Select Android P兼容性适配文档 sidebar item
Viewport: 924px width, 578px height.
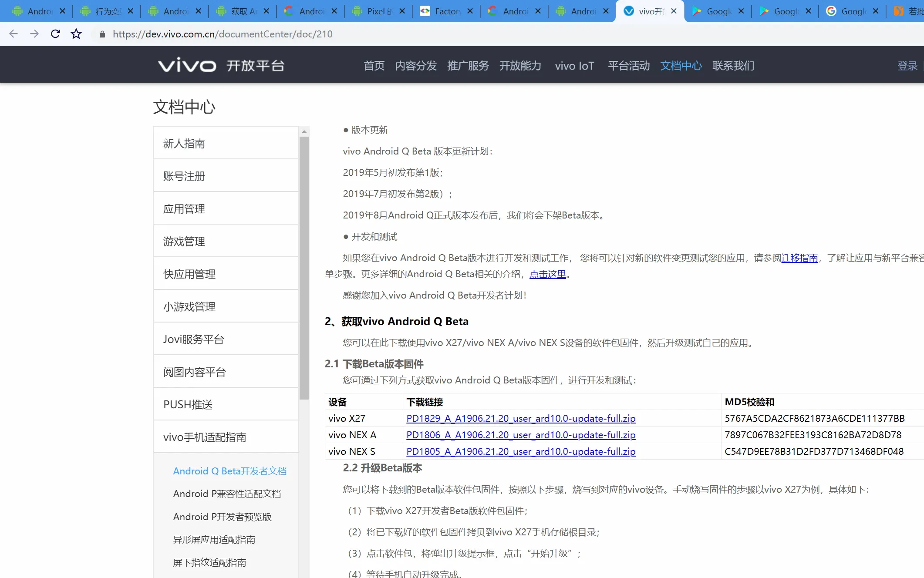(227, 494)
